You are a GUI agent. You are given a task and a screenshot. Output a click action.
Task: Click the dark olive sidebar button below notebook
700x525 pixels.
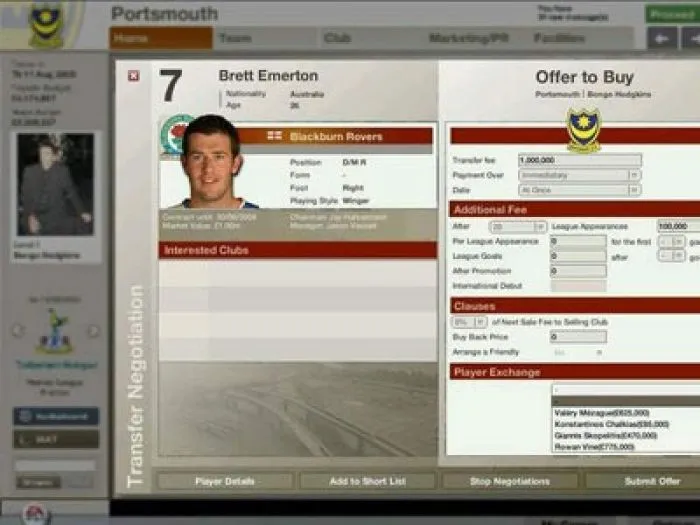[x=56, y=439]
